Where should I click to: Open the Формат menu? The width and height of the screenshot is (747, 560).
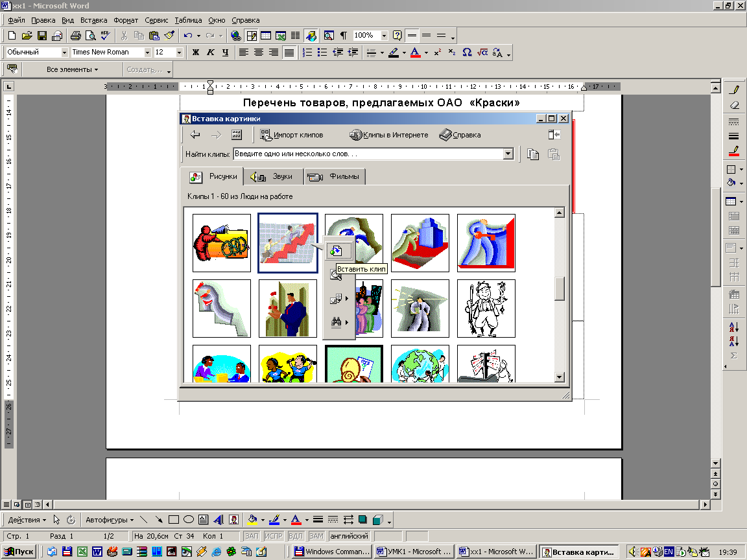point(126,20)
